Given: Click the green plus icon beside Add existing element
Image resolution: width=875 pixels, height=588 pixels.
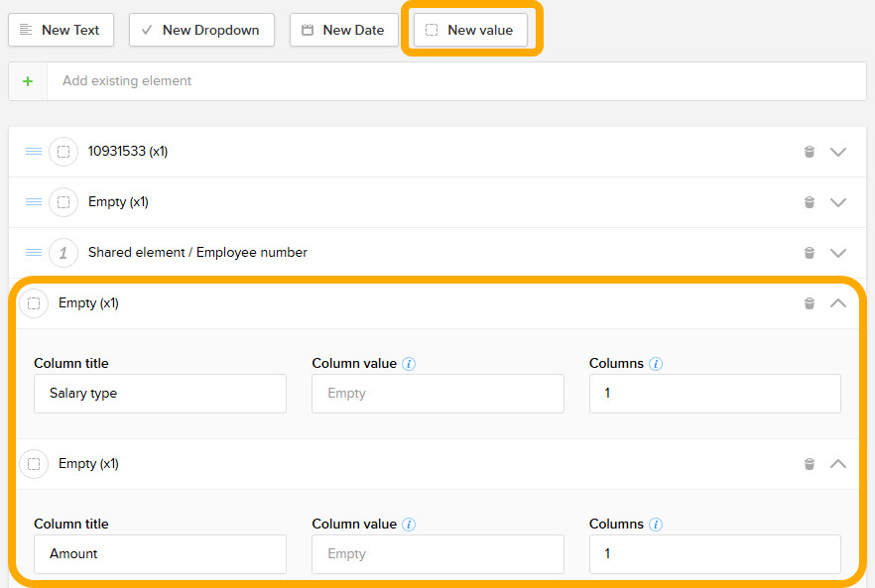Looking at the screenshot, I should [28, 81].
